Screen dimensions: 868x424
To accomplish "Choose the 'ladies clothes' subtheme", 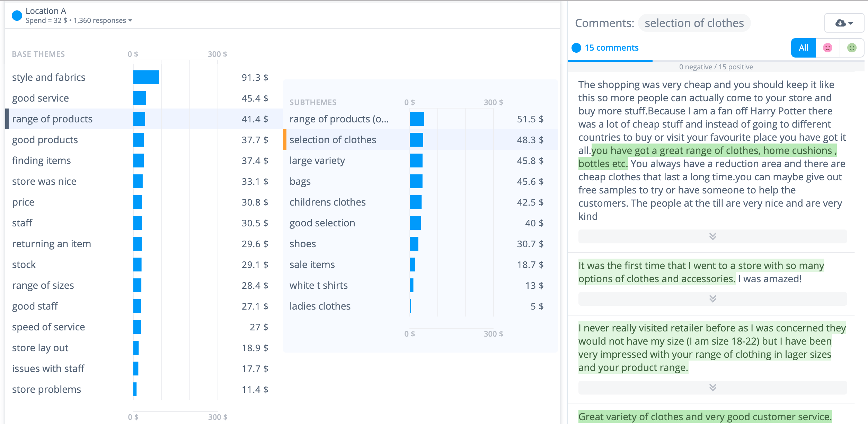I will coord(320,306).
